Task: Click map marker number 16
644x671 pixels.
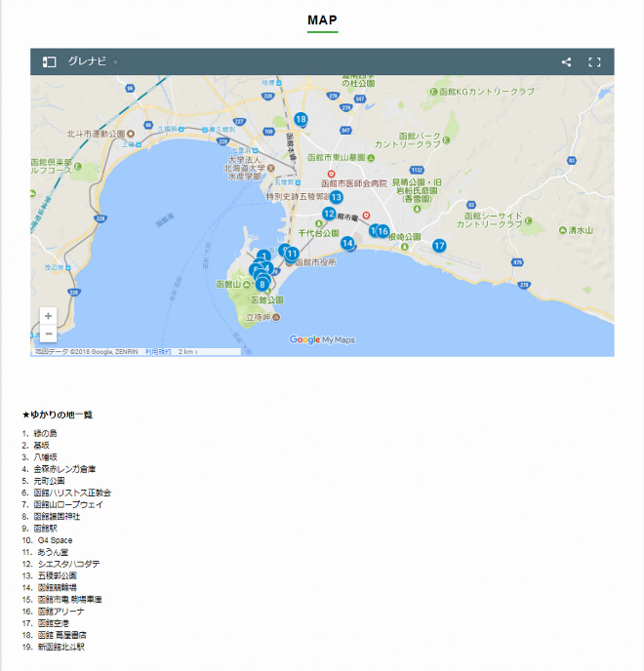Action: pyautogui.click(x=383, y=231)
